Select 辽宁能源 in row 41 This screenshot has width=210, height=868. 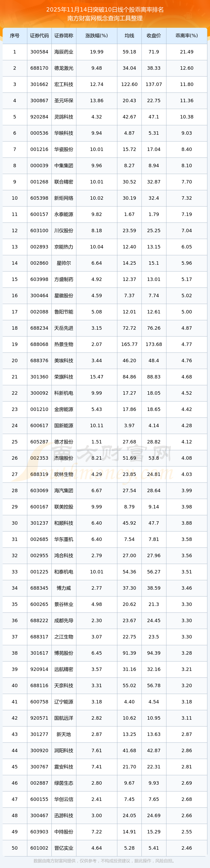(x=64, y=702)
